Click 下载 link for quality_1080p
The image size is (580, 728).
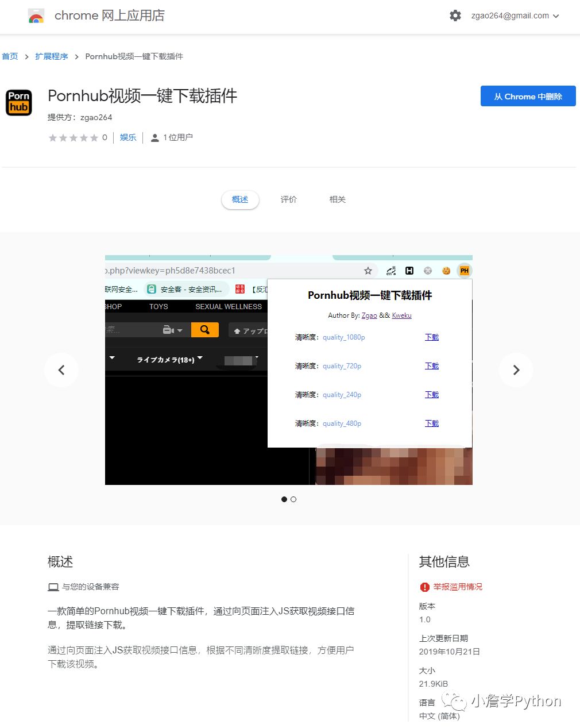pos(432,337)
